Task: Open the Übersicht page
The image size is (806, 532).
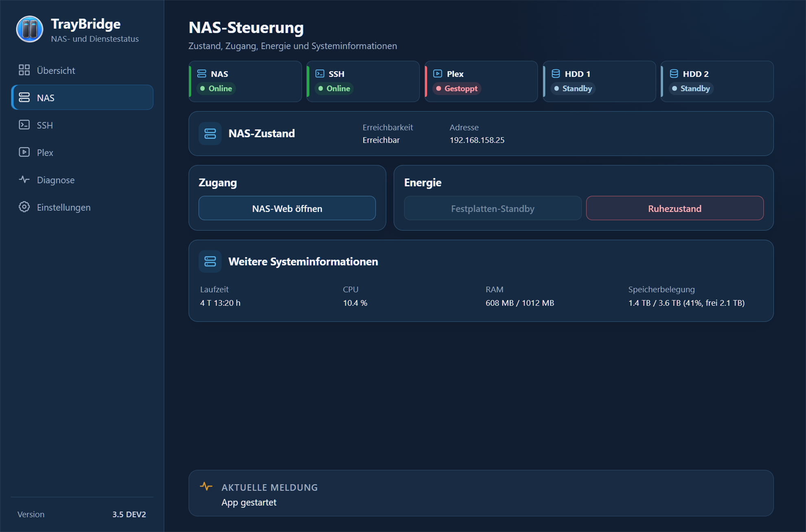Action: (82, 70)
